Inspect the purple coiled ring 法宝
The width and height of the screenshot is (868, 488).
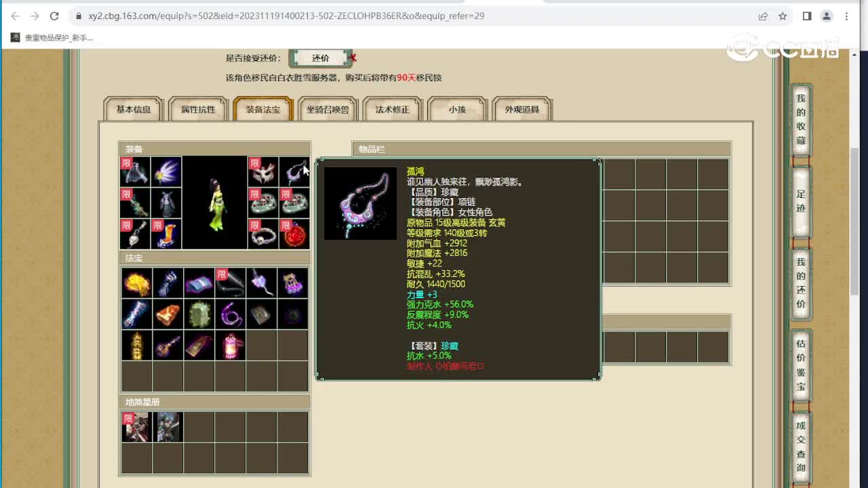231,314
